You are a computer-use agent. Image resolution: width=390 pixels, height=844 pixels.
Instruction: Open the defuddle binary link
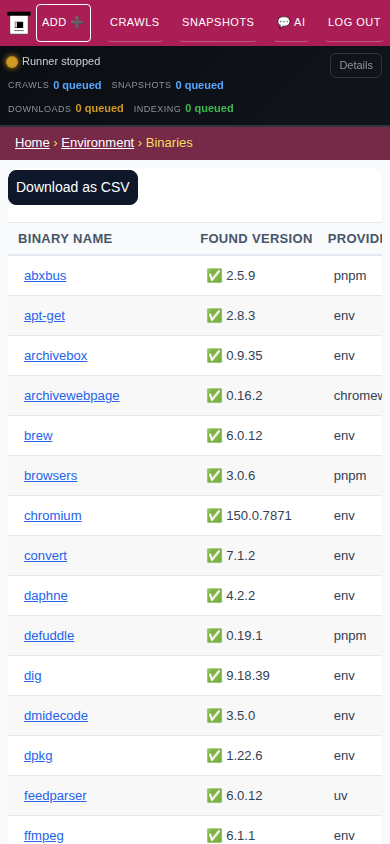point(49,636)
